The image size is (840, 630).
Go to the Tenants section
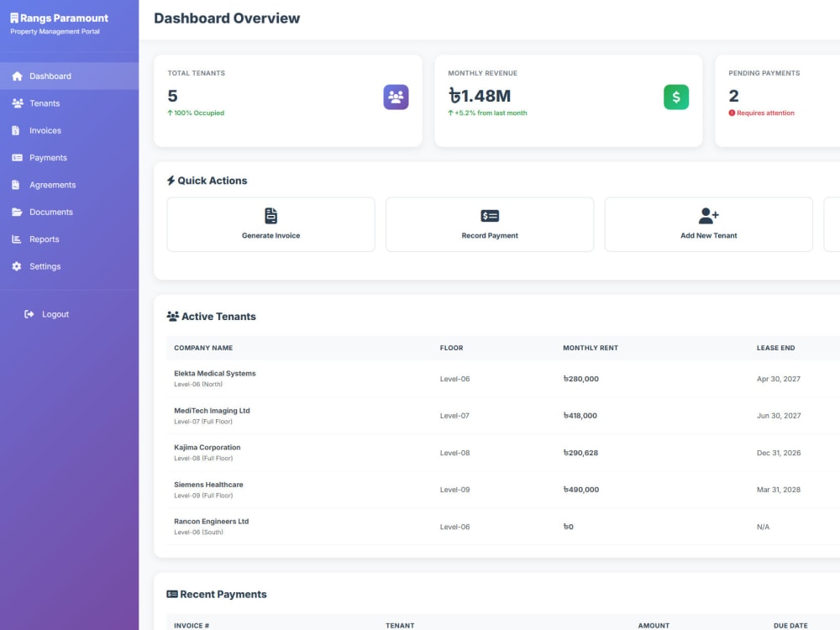[x=69, y=103]
